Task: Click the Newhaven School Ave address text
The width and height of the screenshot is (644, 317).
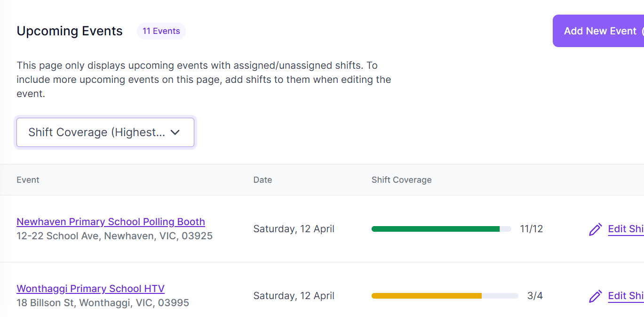Action: 114,236
